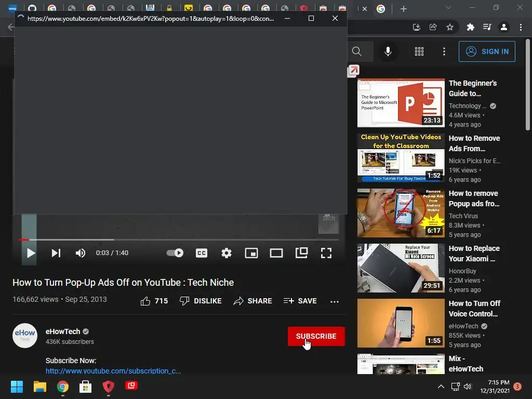Open The Beginner's Guide PowerPoint thumbnail
This screenshot has height=399, width=532.
click(x=401, y=103)
